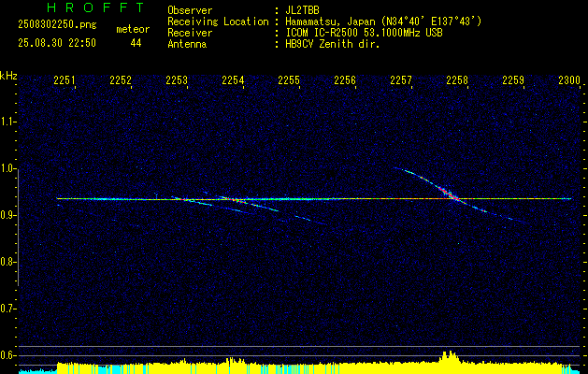
Task: Click the Receiver field label
Action: tap(190, 33)
